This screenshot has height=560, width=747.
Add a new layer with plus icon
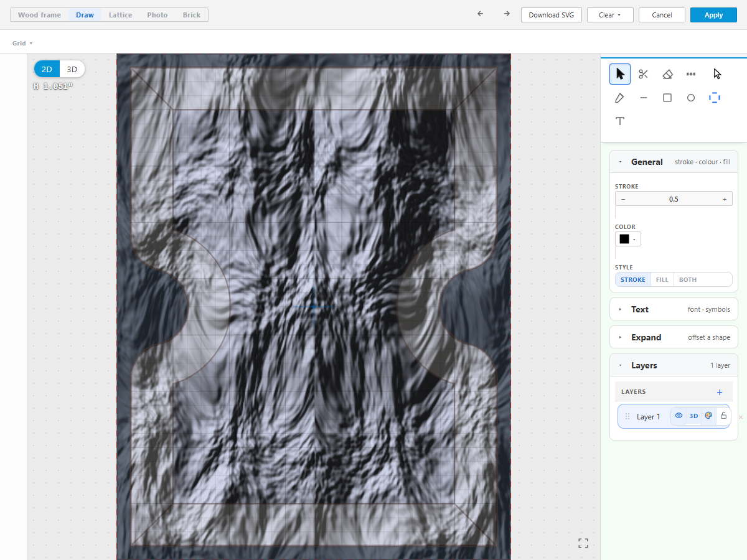pyautogui.click(x=720, y=392)
